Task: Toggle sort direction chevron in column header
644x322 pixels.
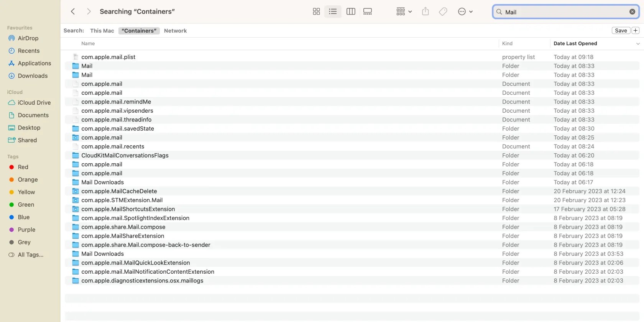Action: 638,44
